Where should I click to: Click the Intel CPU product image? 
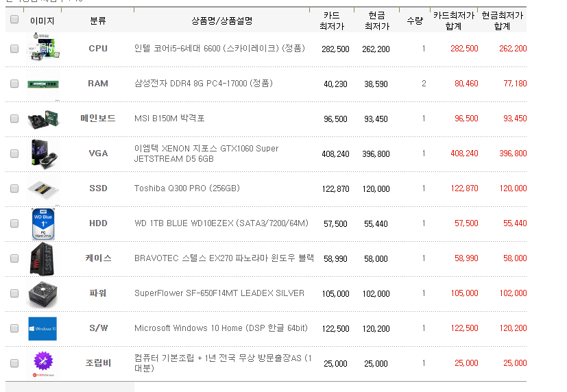(42, 49)
